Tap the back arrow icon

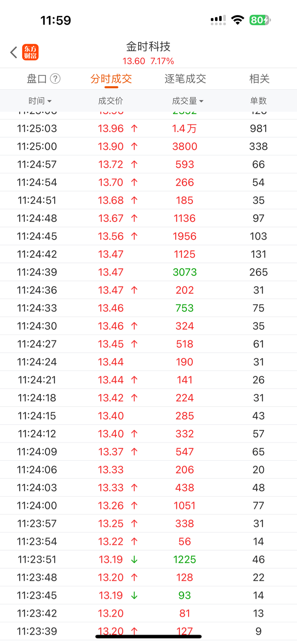[x=14, y=52]
